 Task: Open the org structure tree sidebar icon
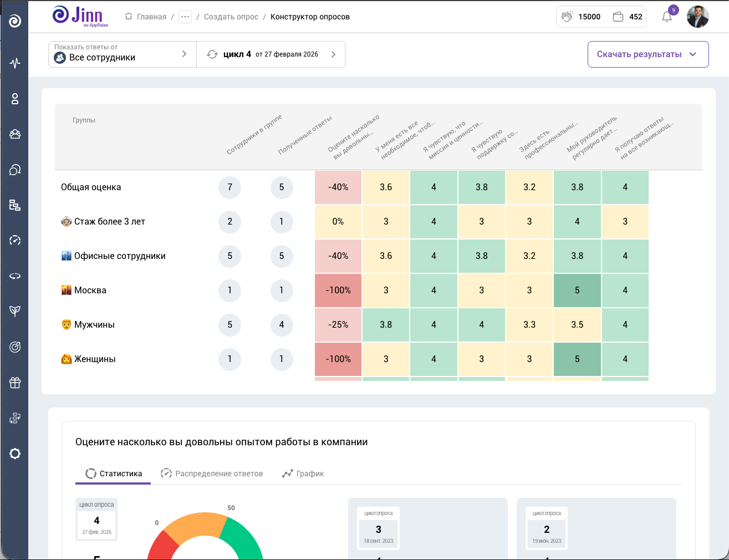[15, 205]
